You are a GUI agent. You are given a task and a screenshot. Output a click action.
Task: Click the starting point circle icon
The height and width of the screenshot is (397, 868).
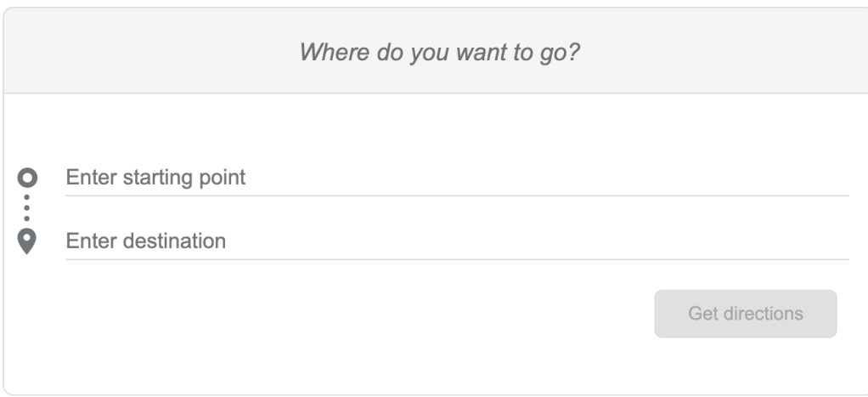[28, 178]
